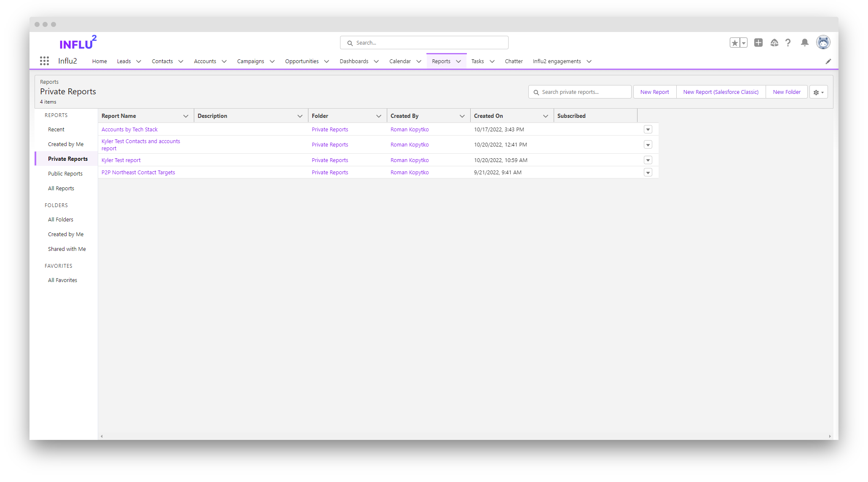Open the user profile avatar

(823, 43)
